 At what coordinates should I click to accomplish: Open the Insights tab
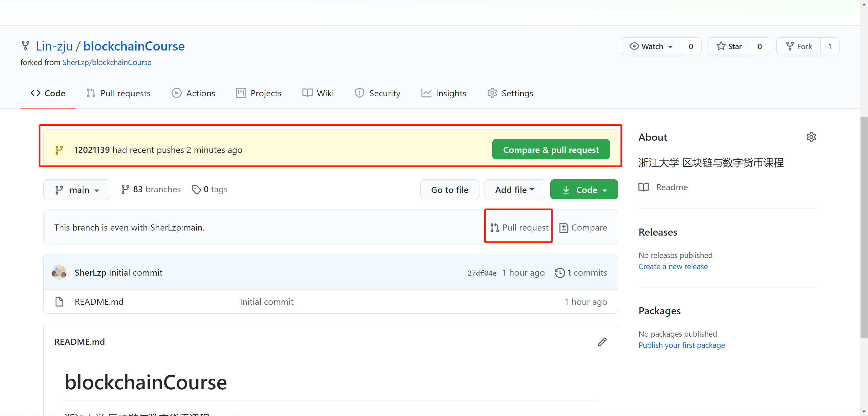tap(444, 93)
